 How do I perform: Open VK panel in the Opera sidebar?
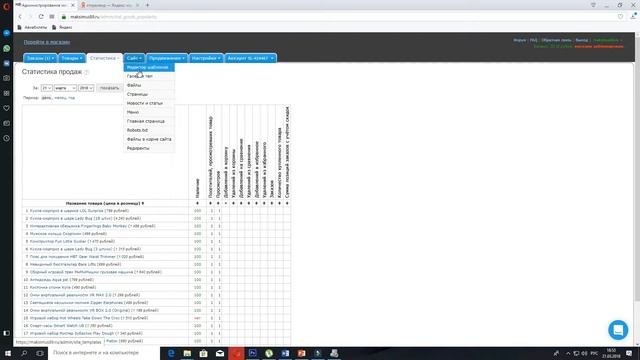pos(7,63)
